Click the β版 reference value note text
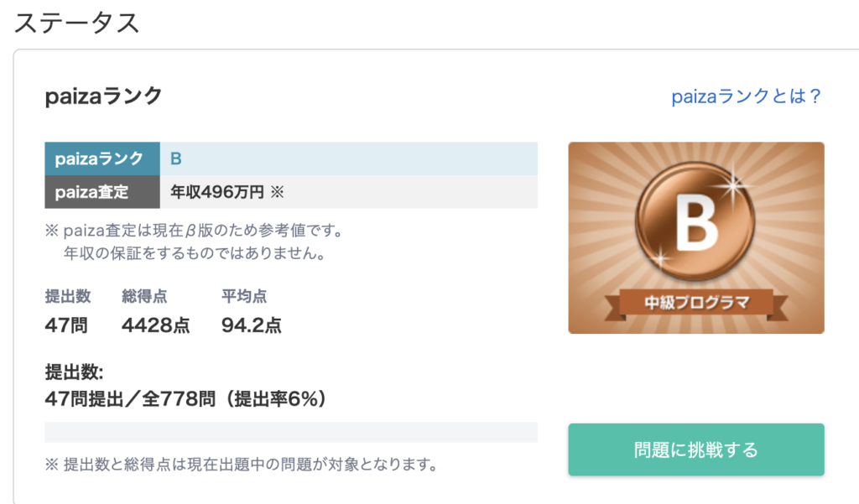Screen dimensions: 859x504 (x=193, y=229)
